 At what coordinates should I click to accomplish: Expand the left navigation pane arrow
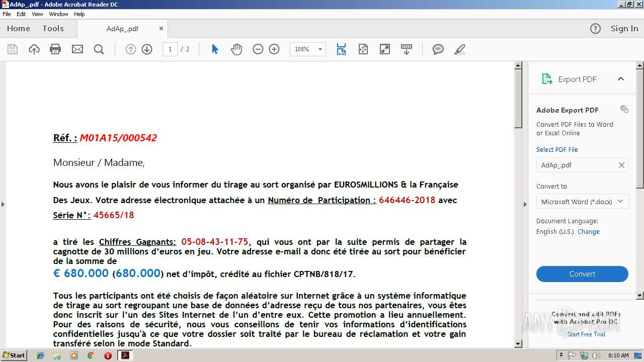coord(3,204)
